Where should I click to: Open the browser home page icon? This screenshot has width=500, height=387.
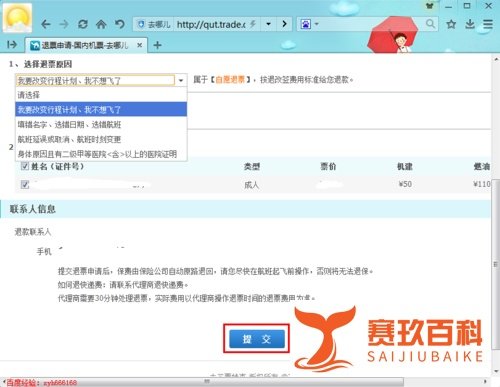click(101, 24)
